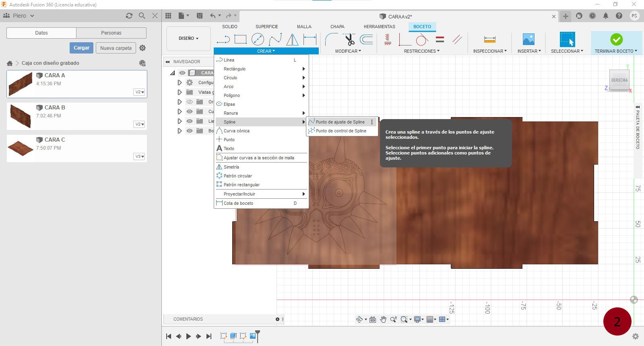Select the Line tool in toolbar
Screen dimensions: 644x346
(223, 39)
